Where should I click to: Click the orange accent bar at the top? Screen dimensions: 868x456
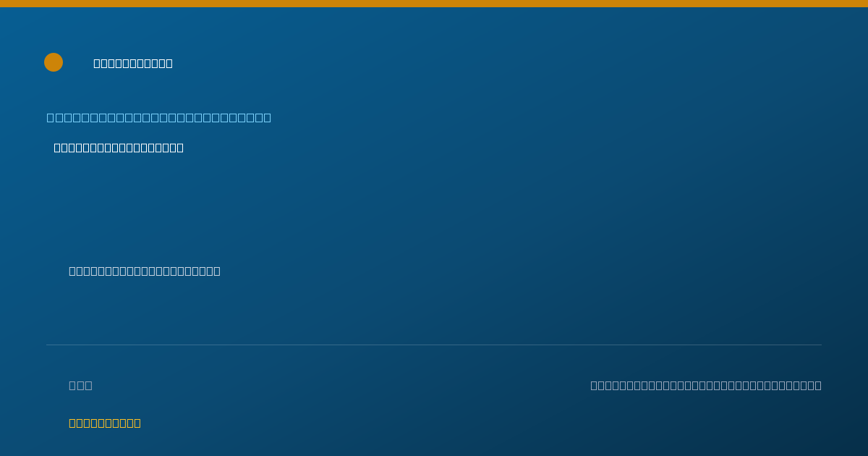[434, 4]
